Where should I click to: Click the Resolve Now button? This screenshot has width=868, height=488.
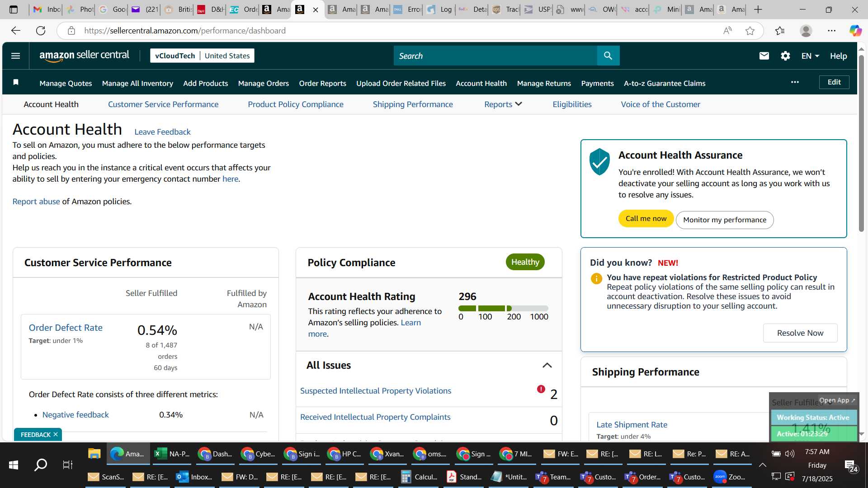click(800, 333)
